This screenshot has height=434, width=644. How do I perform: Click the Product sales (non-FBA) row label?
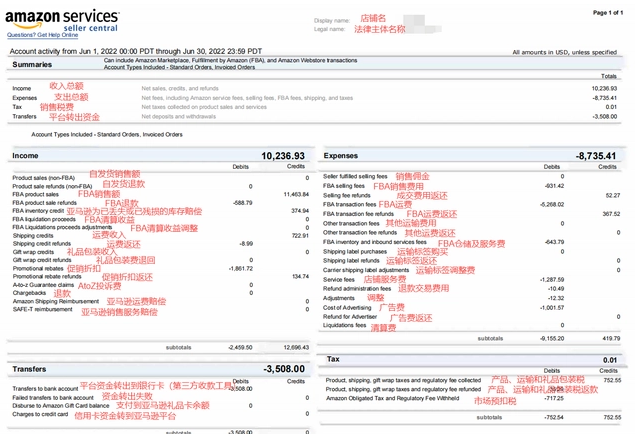[44, 178]
